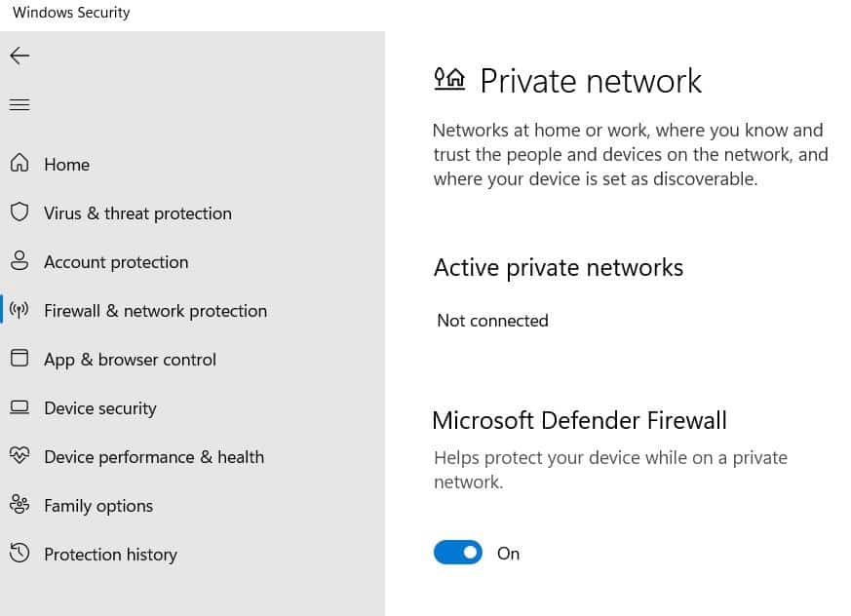Open Virus & threat protection shield icon
Viewport: 851px width, 616px height.
point(19,212)
